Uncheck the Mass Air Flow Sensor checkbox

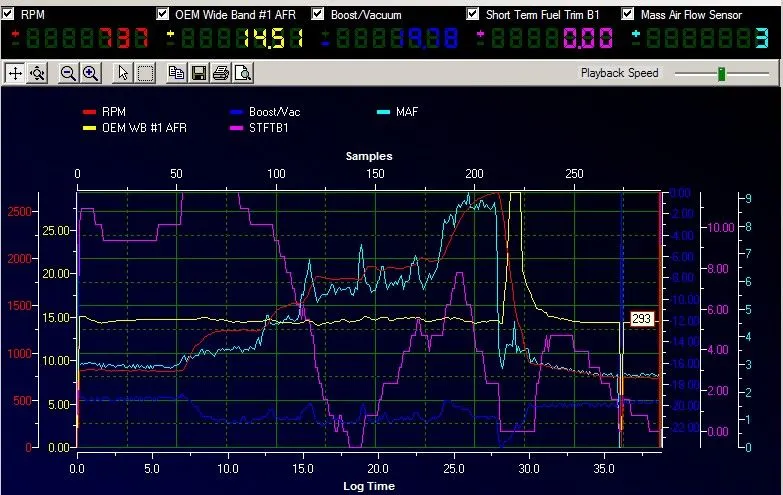[x=628, y=15]
